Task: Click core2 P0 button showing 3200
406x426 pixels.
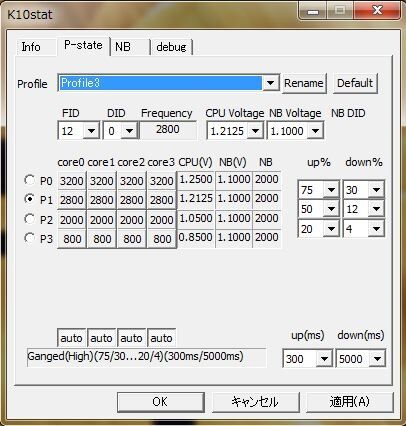Action: (x=132, y=181)
